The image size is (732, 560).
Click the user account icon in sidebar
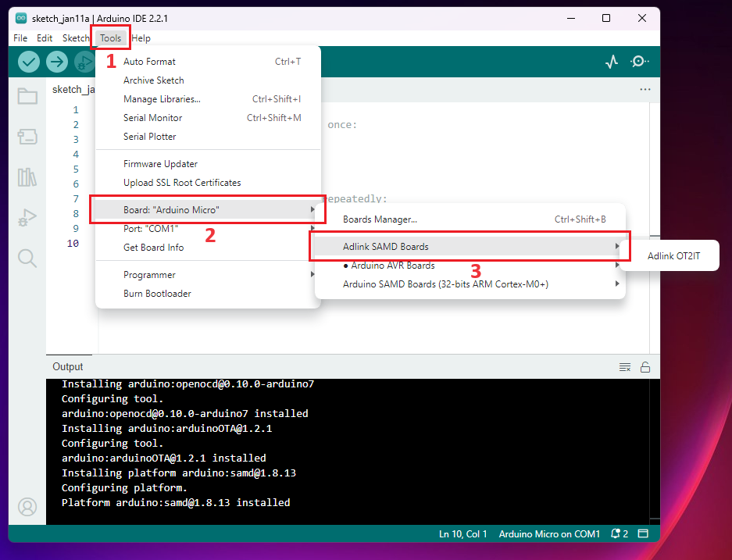coord(27,507)
